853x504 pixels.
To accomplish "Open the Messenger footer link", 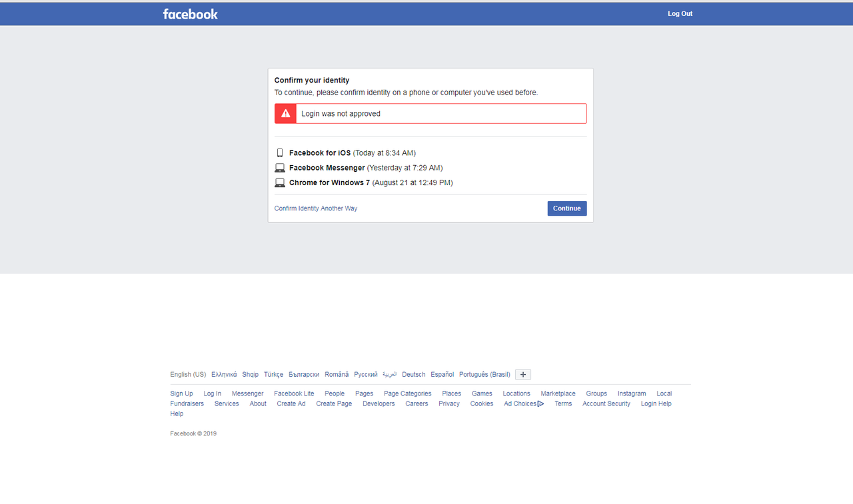I will click(x=247, y=394).
